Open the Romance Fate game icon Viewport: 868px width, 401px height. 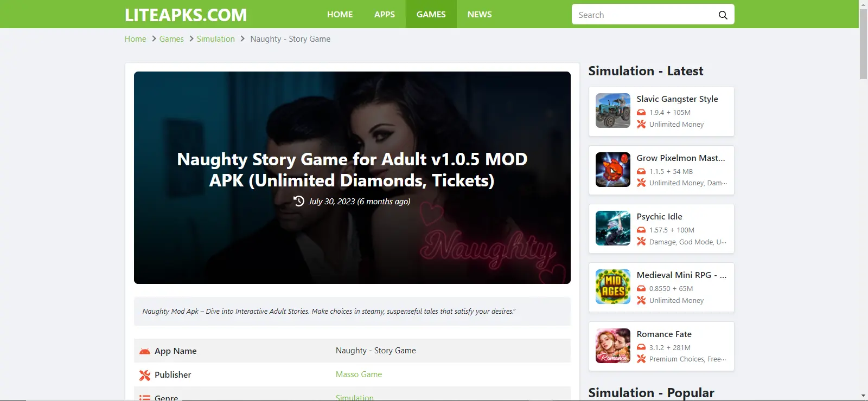coord(613,346)
